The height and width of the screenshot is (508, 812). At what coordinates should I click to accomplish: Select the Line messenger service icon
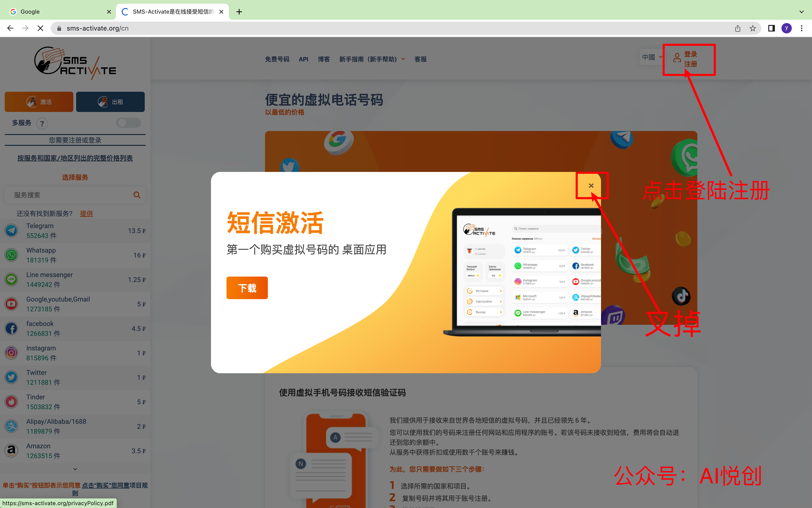(12, 280)
